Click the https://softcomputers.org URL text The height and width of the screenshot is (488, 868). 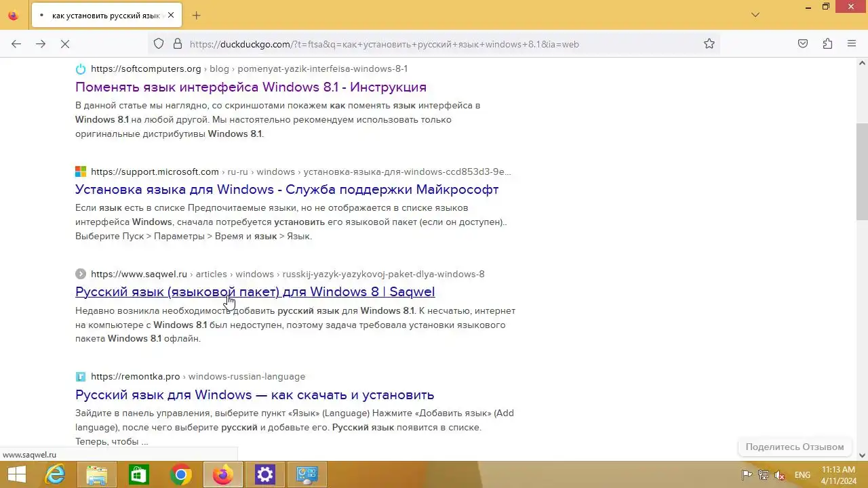coord(146,68)
